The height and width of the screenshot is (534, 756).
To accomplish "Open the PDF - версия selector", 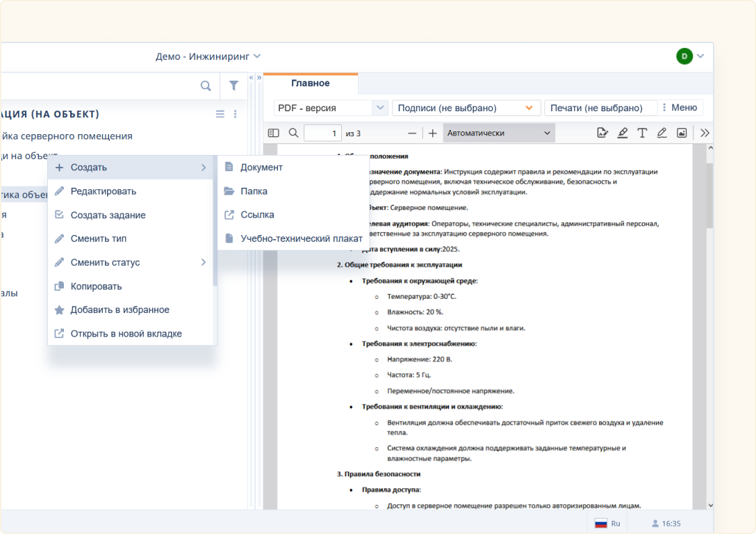I will 330,107.
